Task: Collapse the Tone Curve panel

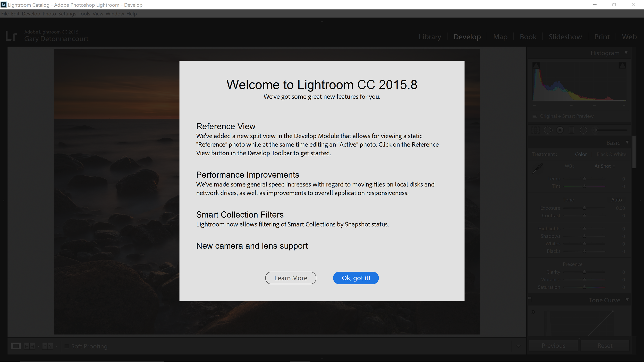Action: (x=627, y=300)
